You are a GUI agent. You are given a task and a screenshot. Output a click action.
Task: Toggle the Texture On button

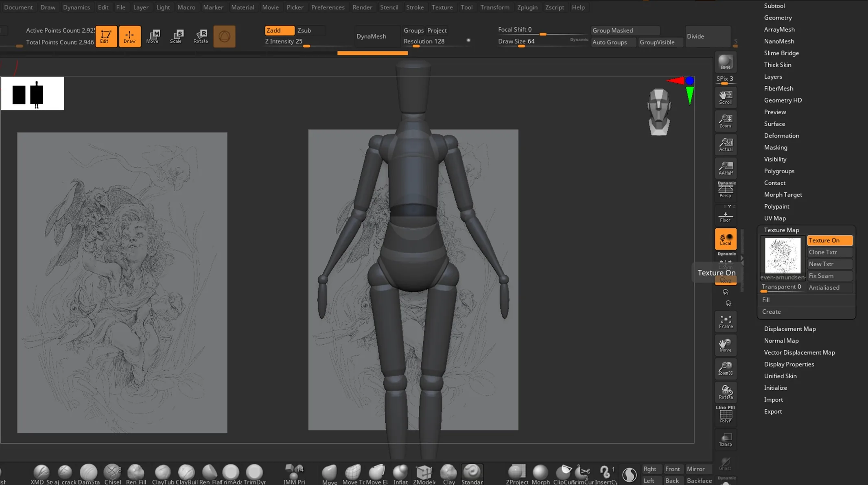tap(829, 240)
